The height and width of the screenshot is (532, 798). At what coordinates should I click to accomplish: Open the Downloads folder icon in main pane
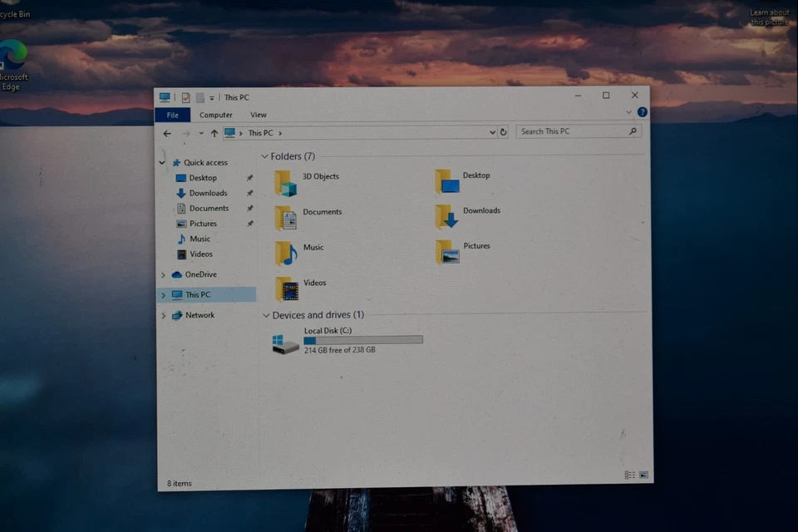coord(447,217)
